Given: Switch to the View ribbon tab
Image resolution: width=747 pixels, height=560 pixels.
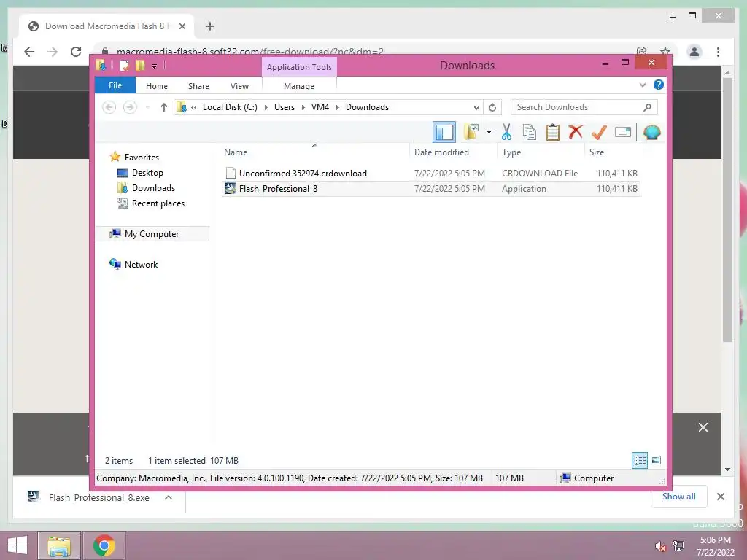Looking at the screenshot, I should click(239, 86).
